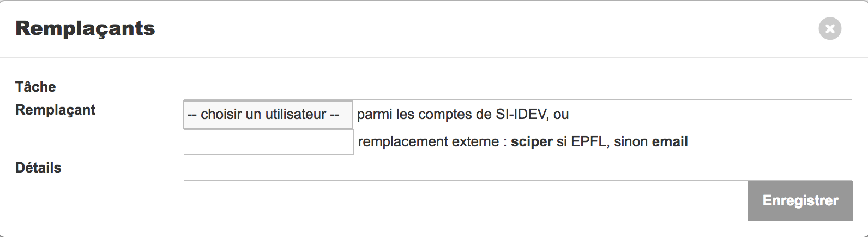Click the Tâche text field
The width and height of the screenshot is (868, 237).
tap(517, 87)
